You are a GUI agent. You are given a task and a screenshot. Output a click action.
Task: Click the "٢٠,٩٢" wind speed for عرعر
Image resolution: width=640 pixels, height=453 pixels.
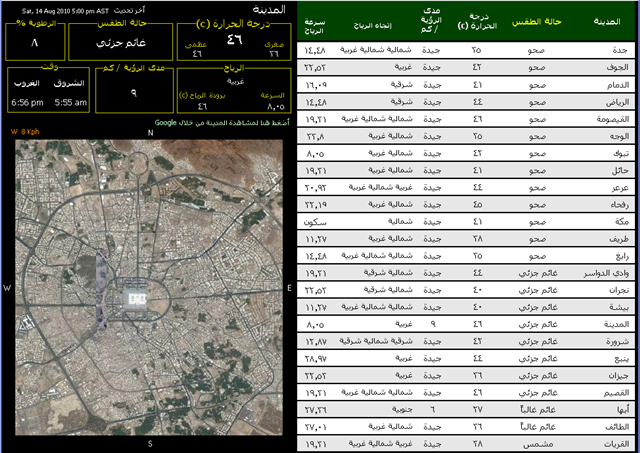tap(316, 188)
